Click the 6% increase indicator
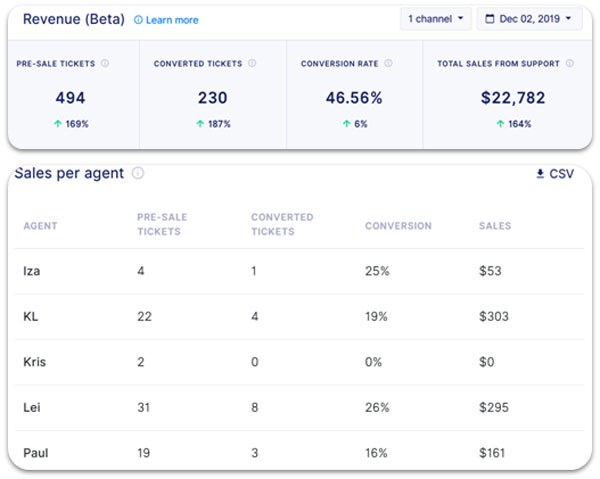 (x=355, y=124)
